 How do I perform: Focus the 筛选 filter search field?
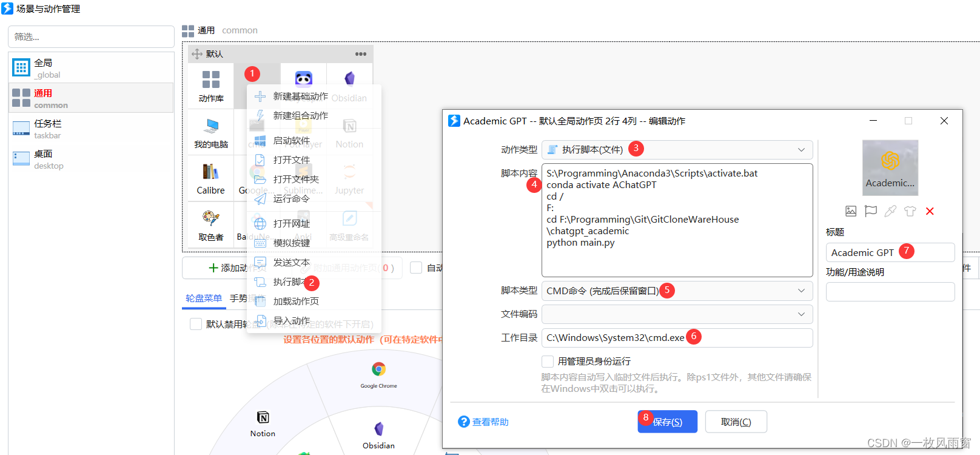point(91,36)
